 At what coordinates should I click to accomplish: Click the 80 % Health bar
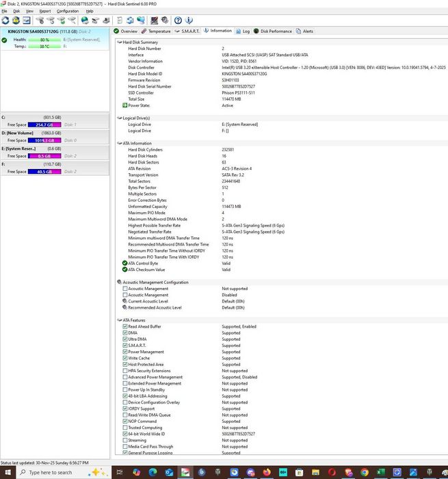[x=44, y=40]
